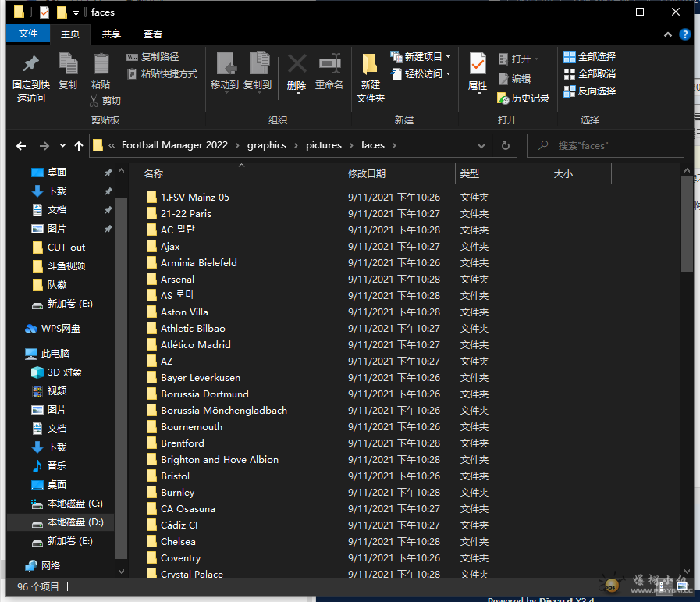Click the Open (打开) ribbon button
This screenshot has width=700, height=602.
click(x=518, y=59)
